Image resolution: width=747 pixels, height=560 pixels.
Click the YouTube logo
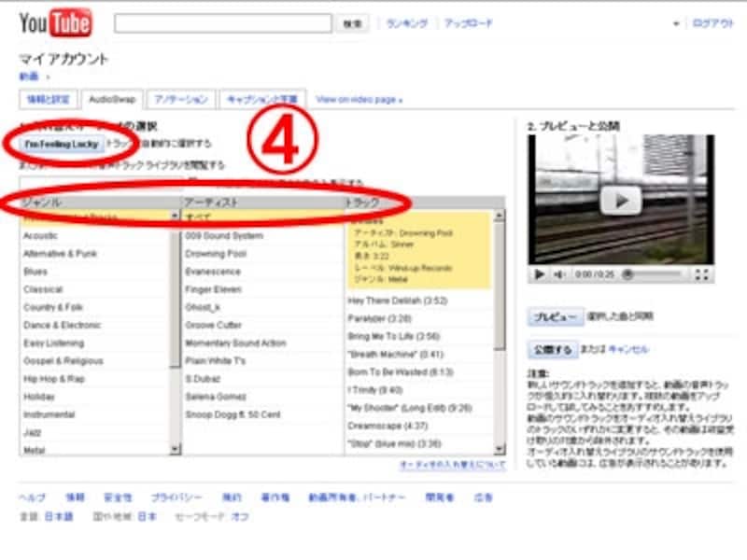point(56,22)
